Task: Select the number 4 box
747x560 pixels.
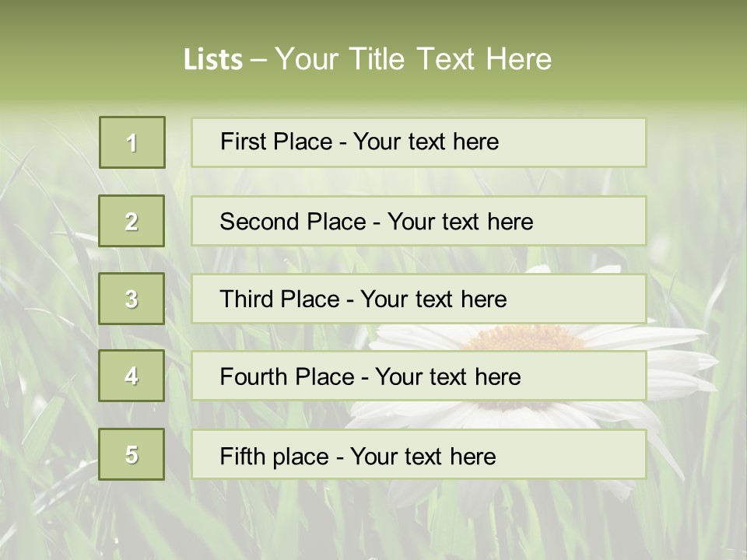Action: pos(132,376)
